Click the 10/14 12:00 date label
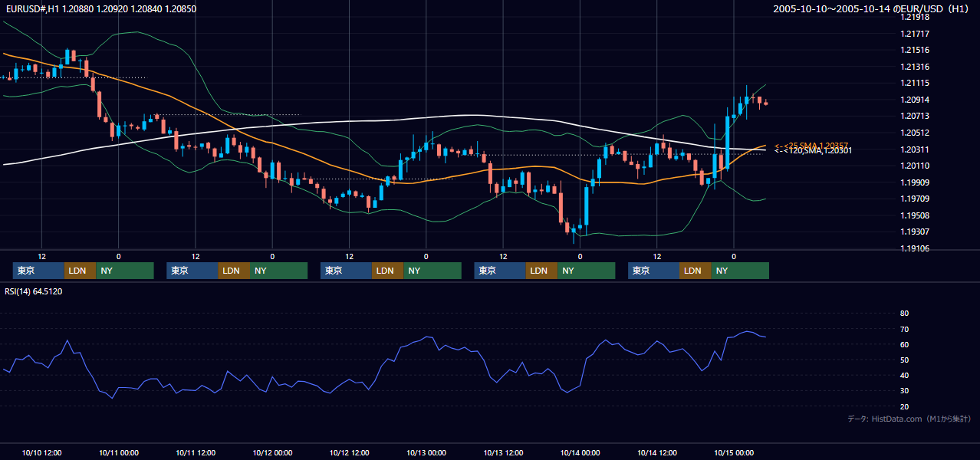Viewport: 980px width, 460px height. (x=657, y=452)
